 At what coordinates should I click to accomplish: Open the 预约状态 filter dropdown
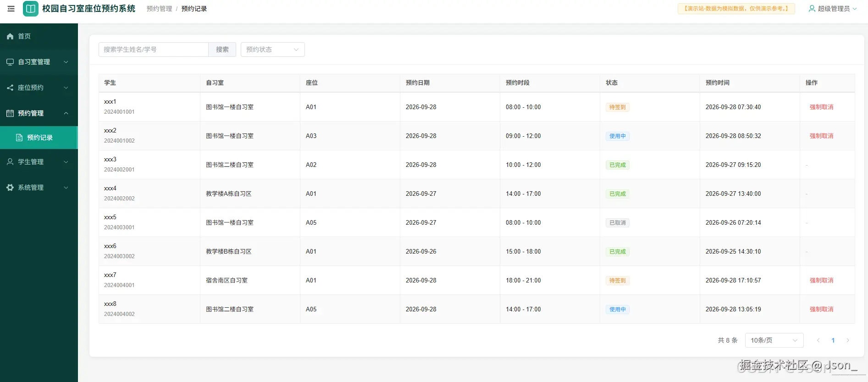click(273, 50)
